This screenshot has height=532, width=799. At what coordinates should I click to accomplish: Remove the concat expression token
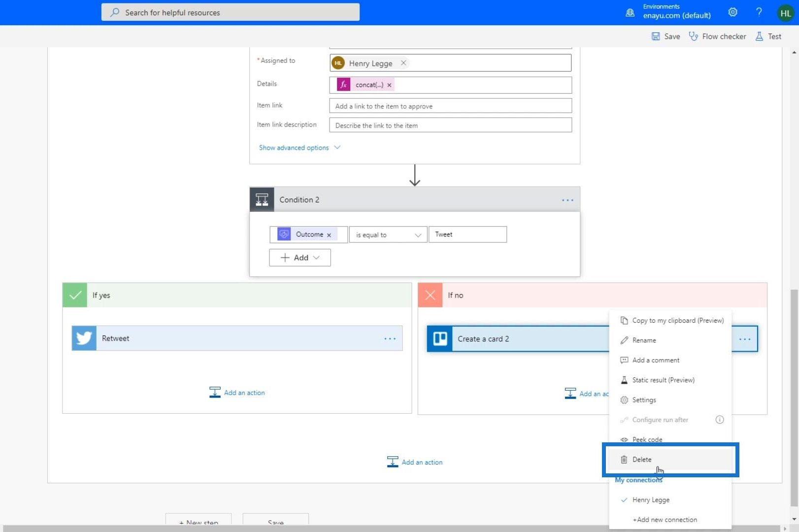(x=389, y=85)
